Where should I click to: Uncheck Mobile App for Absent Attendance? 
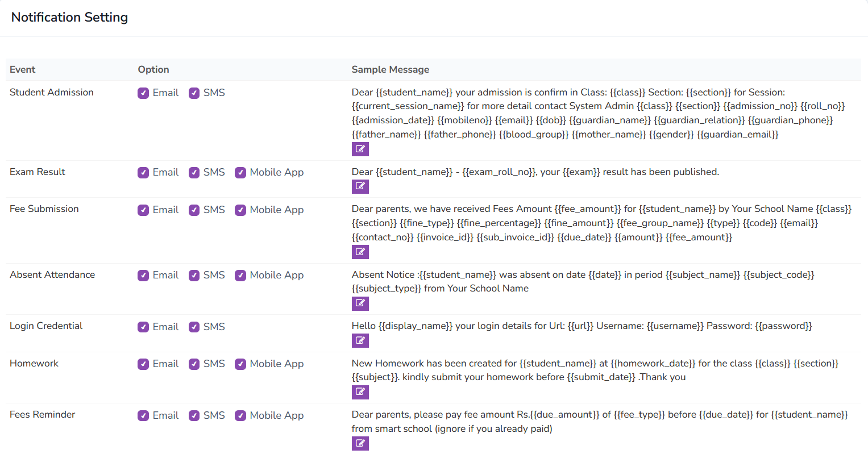(x=240, y=276)
